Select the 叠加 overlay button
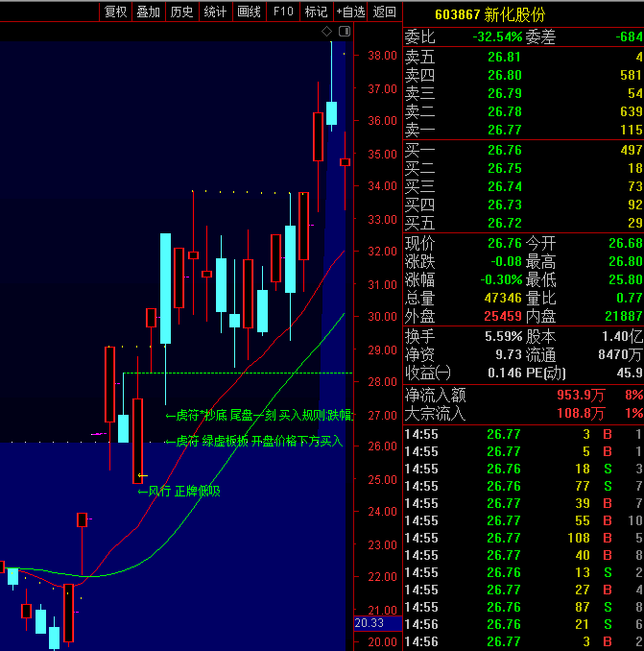This screenshot has width=644, height=651. click(x=149, y=12)
